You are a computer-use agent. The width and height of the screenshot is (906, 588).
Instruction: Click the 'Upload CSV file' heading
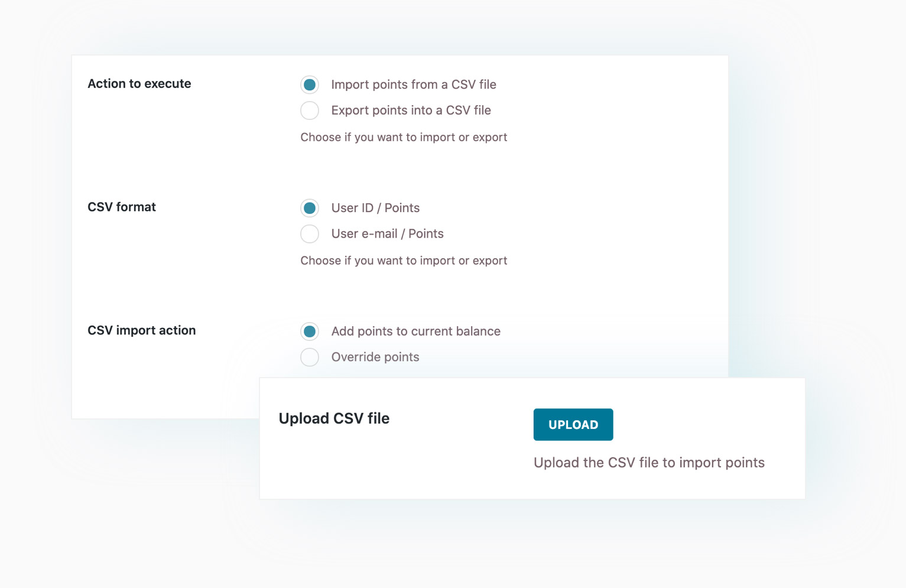coord(334,418)
